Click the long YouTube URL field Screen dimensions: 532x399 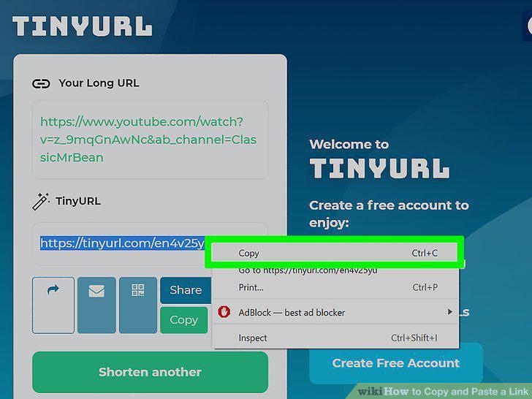(x=150, y=140)
